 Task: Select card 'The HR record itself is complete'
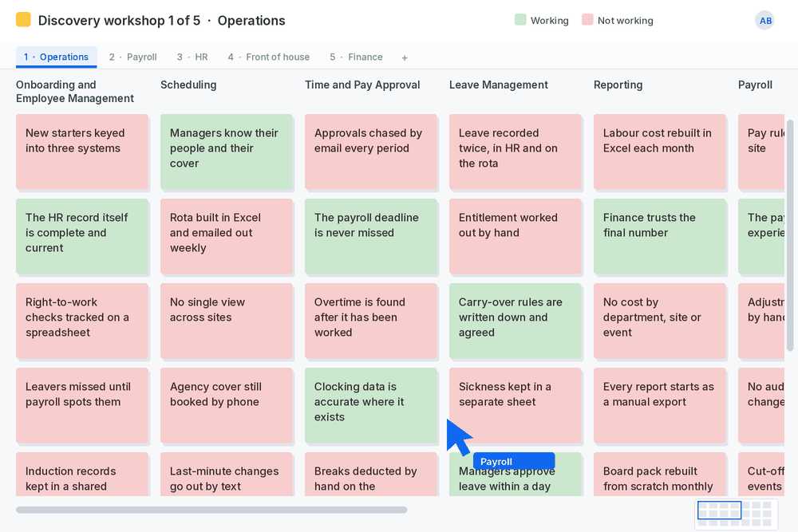point(82,236)
